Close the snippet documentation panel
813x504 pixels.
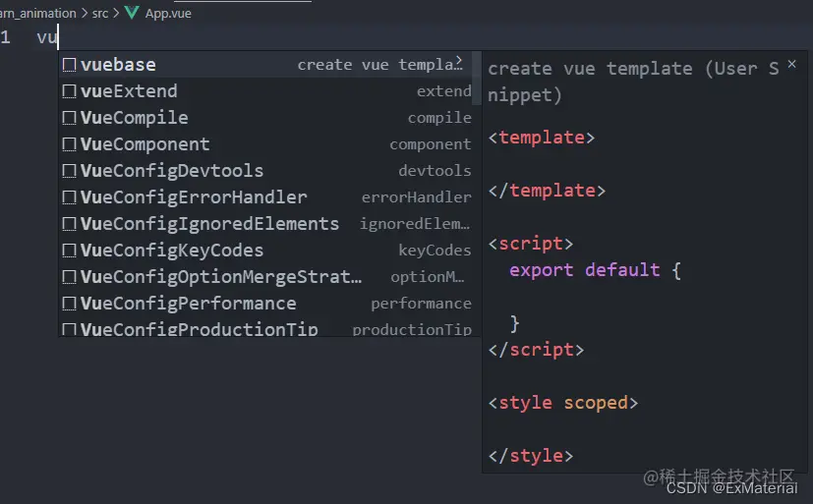pos(791,64)
